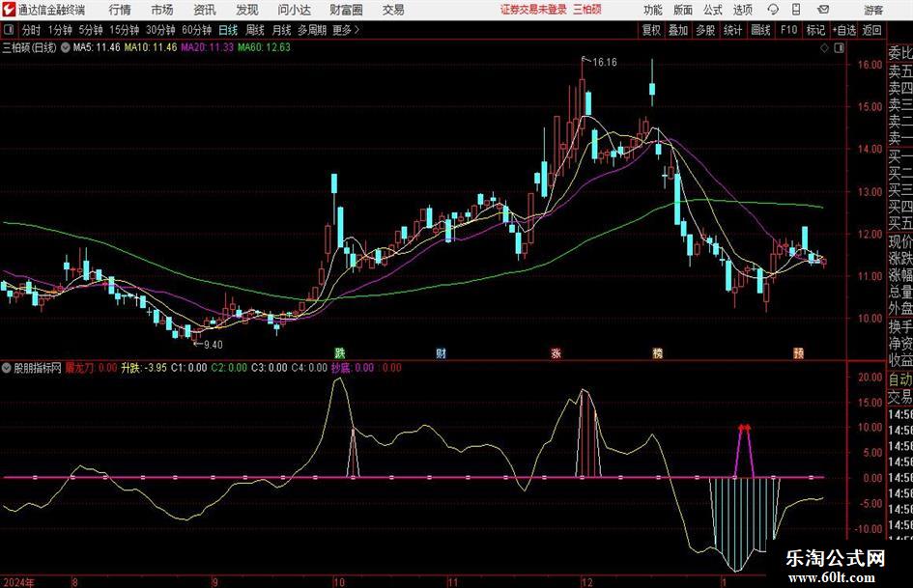This screenshot has height=588, width=913.
Task: Click the 屠龙刀 indicator label
Action: (x=80, y=368)
